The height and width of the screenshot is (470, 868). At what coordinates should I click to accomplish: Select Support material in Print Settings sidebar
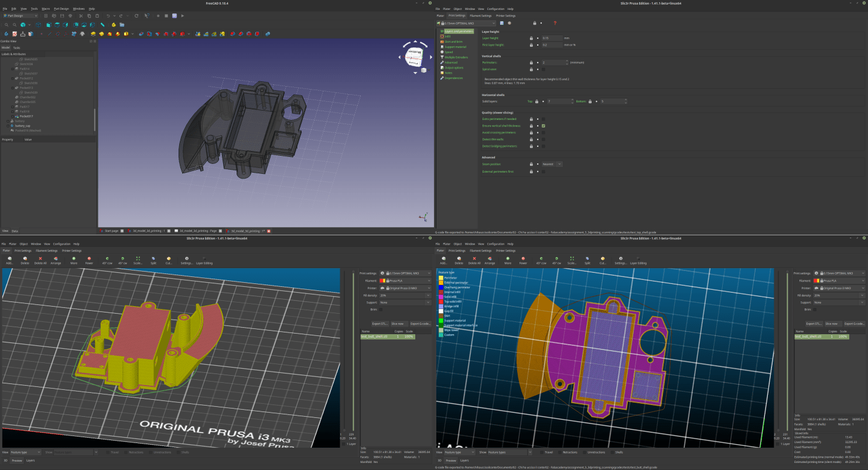click(455, 47)
